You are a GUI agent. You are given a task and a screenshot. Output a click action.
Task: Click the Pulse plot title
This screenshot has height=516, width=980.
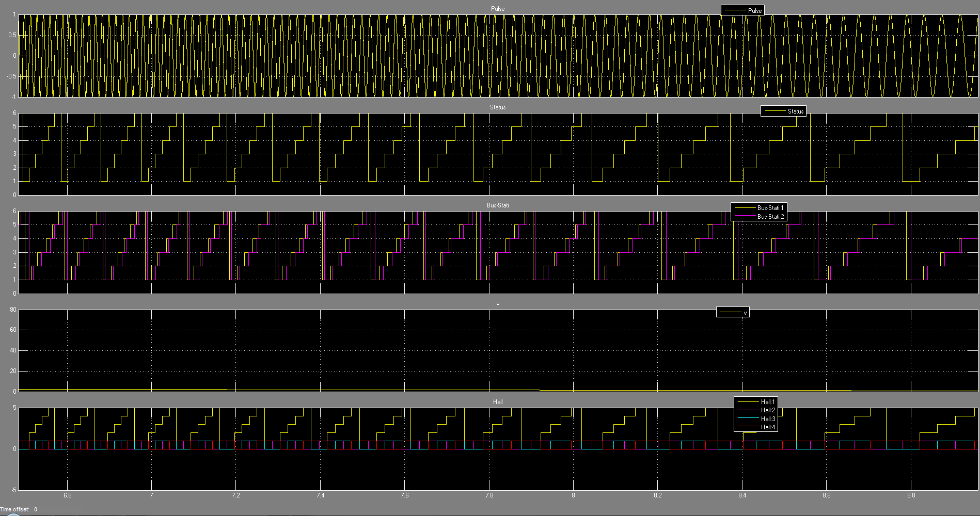(498, 9)
